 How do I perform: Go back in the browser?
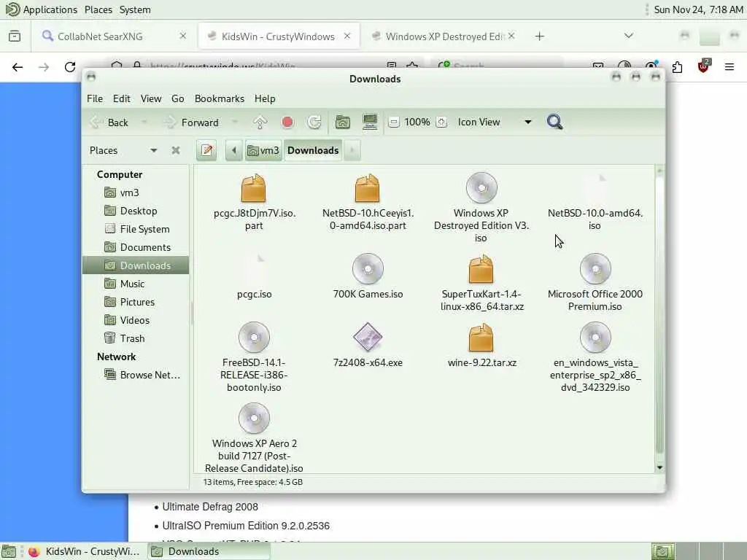pyautogui.click(x=18, y=67)
